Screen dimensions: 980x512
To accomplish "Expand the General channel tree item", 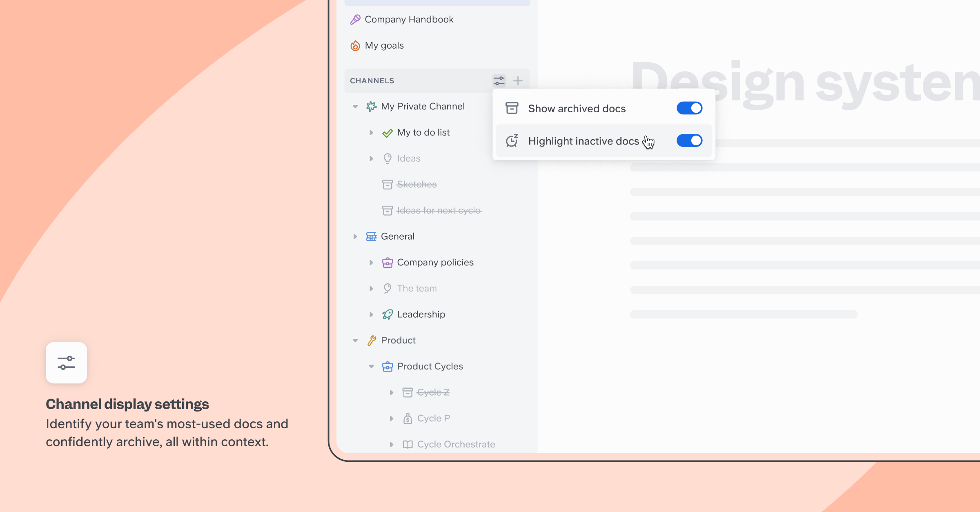I will pos(356,236).
